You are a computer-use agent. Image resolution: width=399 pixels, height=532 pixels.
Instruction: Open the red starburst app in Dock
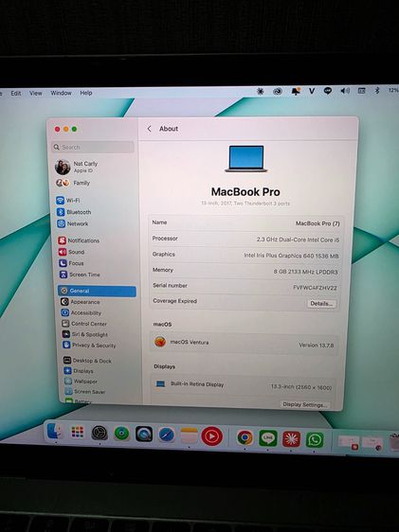pos(291,439)
